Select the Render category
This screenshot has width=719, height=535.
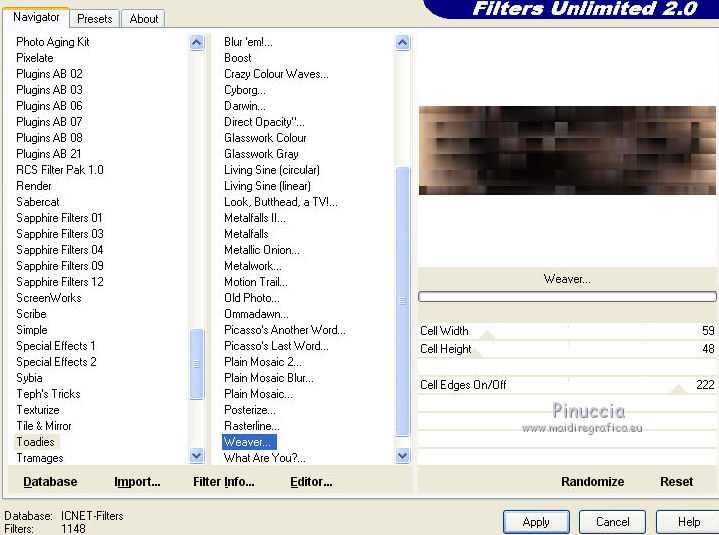33,186
